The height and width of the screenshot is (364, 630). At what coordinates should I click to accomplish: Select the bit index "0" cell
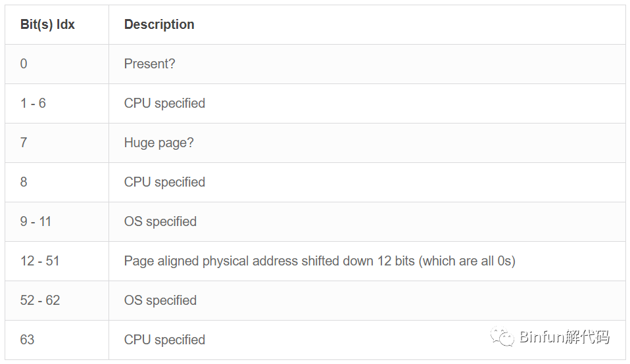pos(24,64)
